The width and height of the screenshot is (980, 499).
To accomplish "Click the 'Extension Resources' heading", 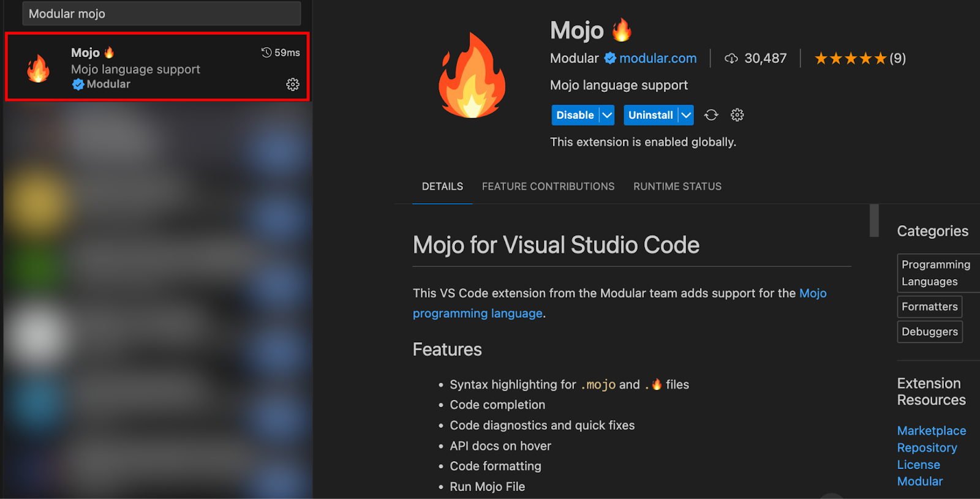I will (932, 392).
